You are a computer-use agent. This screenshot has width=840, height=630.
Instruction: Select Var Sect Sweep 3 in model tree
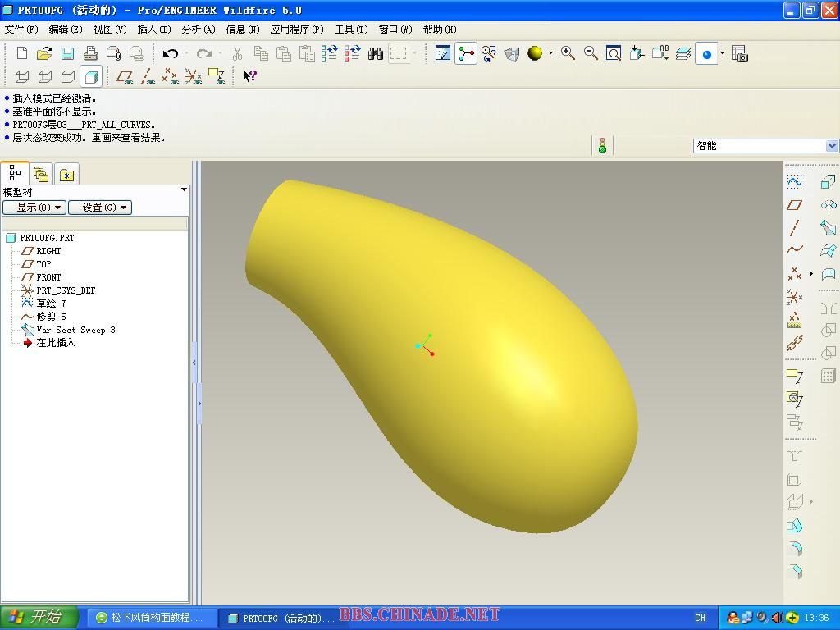click(x=75, y=330)
